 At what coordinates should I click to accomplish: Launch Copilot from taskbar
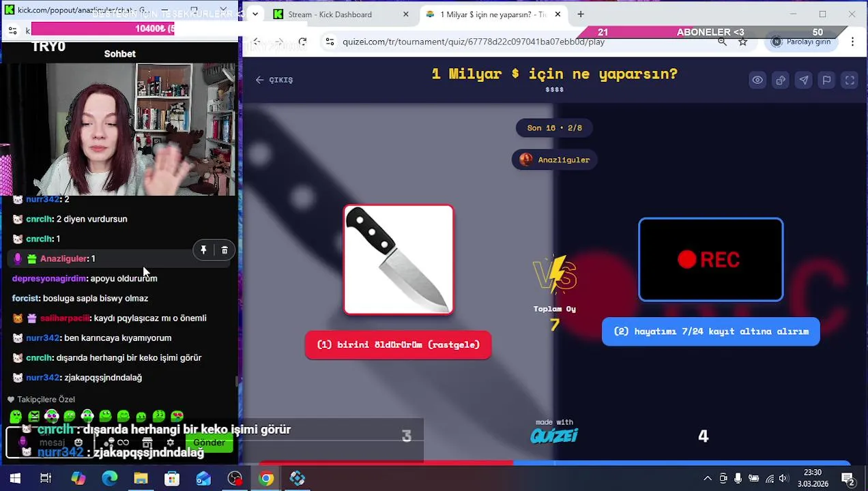pos(78,479)
